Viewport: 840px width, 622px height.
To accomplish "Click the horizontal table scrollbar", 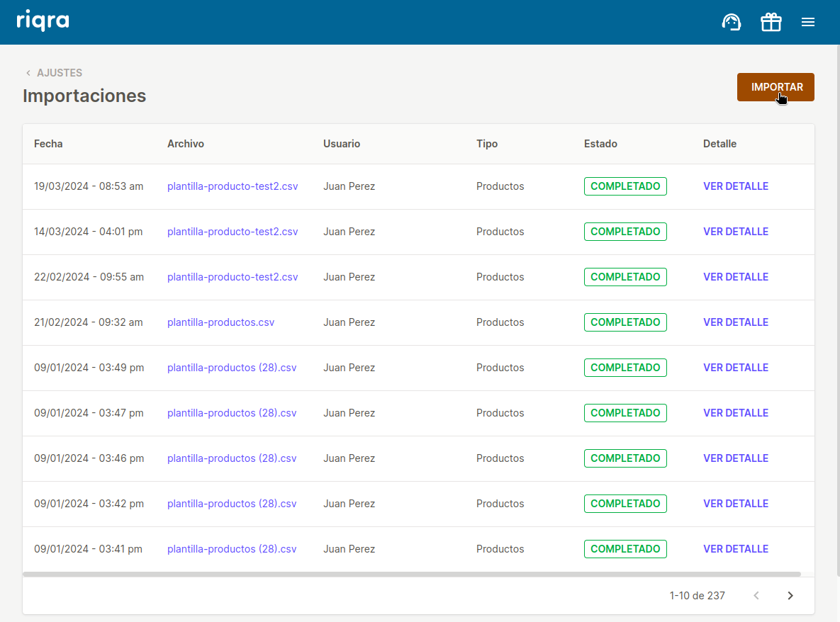I will (x=411, y=575).
